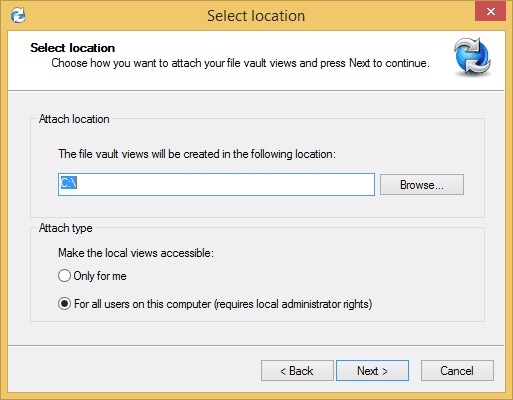Click the app icon in title bar
The image size is (513, 400).
[18, 15]
